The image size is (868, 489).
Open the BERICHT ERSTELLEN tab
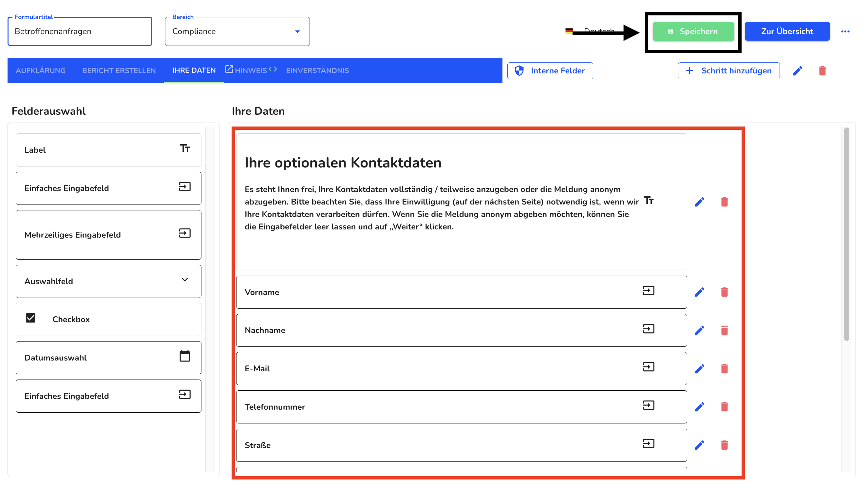[119, 71]
